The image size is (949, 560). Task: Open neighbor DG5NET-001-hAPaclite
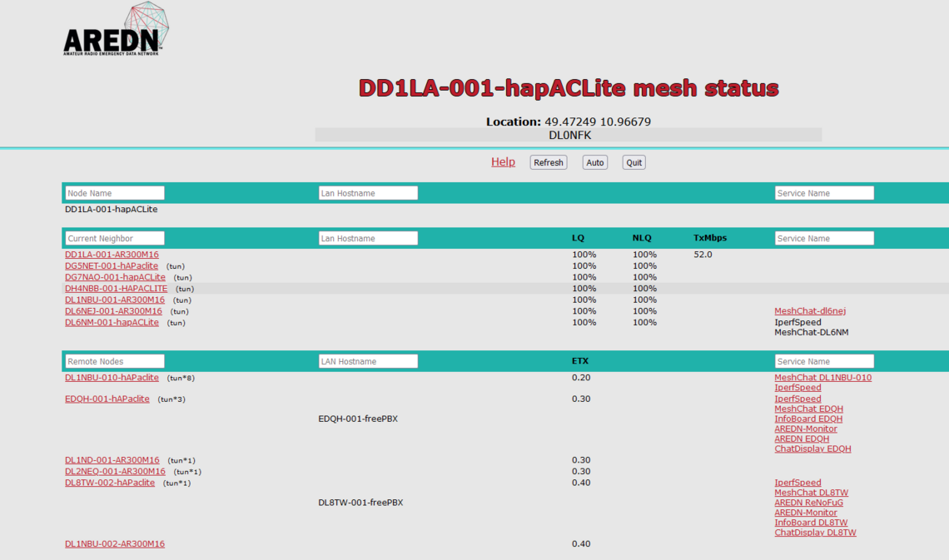[x=112, y=266]
